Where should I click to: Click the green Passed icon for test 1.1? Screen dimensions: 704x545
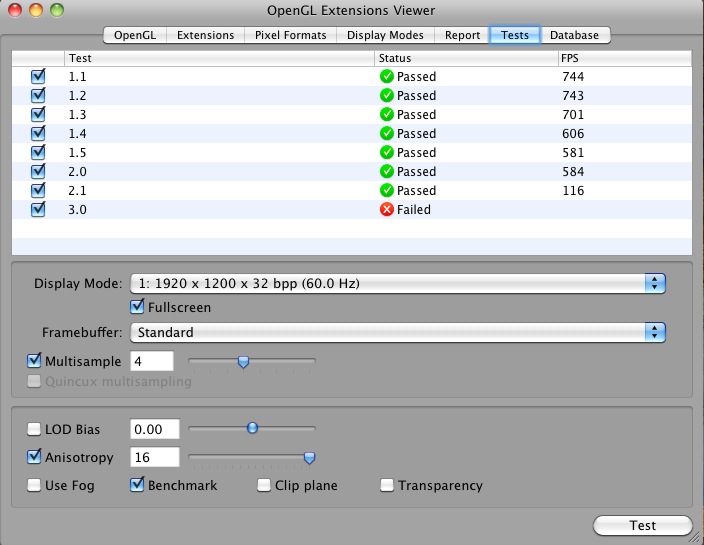tap(387, 76)
